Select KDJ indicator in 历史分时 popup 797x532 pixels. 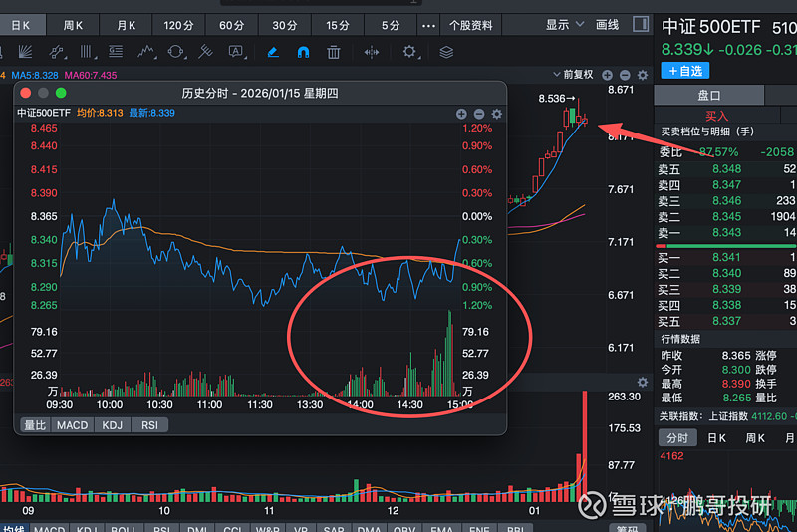[x=113, y=425]
